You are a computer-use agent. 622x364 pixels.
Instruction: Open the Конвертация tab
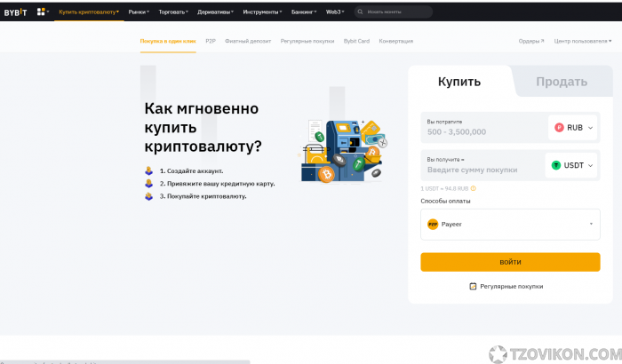click(x=396, y=41)
